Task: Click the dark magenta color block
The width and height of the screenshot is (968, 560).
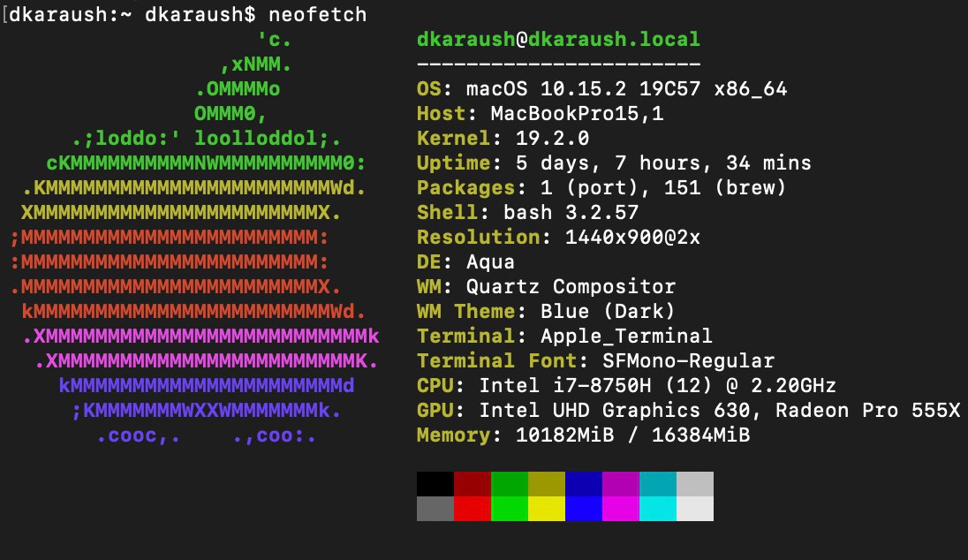Action: 620,484
